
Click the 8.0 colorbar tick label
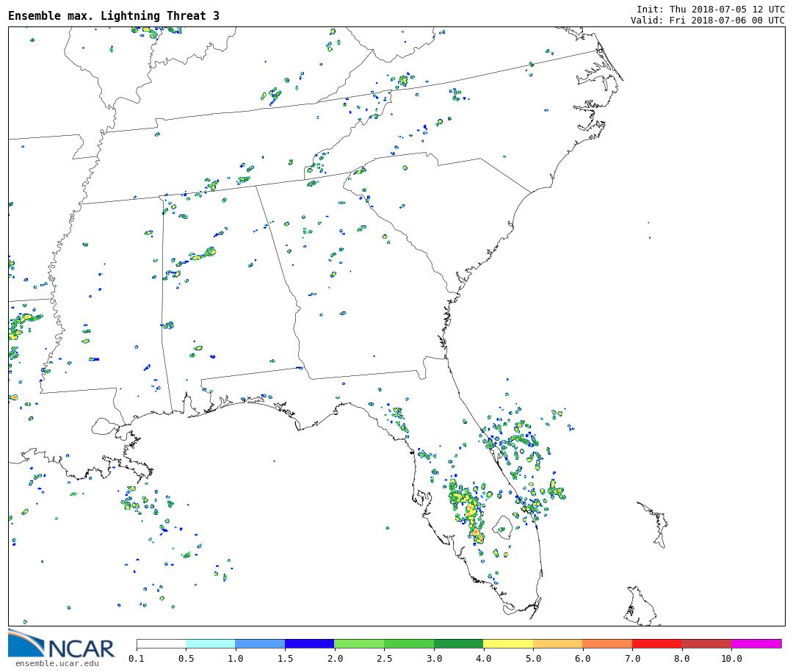[681, 658]
